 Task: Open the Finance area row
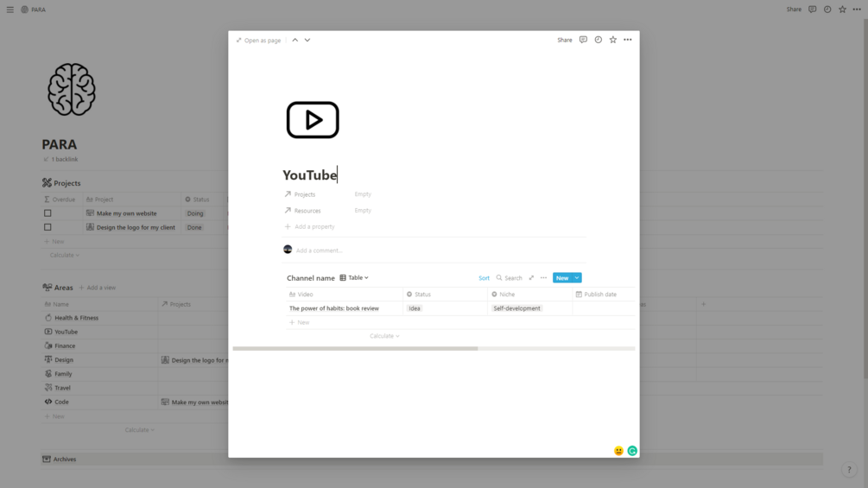[65, 345]
